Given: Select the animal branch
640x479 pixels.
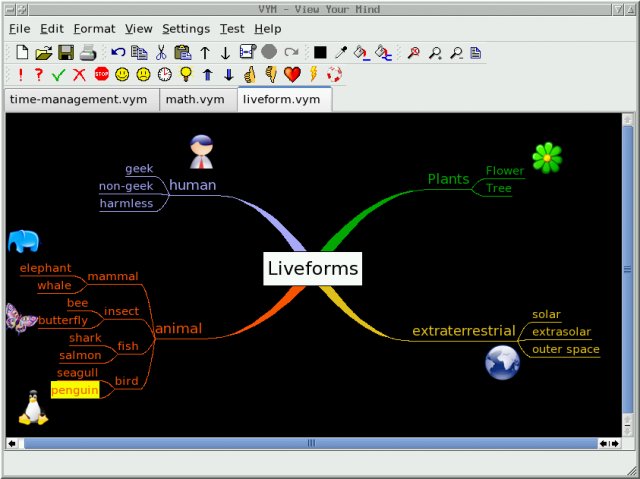Looking at the screenshot, I should [178, 328].
